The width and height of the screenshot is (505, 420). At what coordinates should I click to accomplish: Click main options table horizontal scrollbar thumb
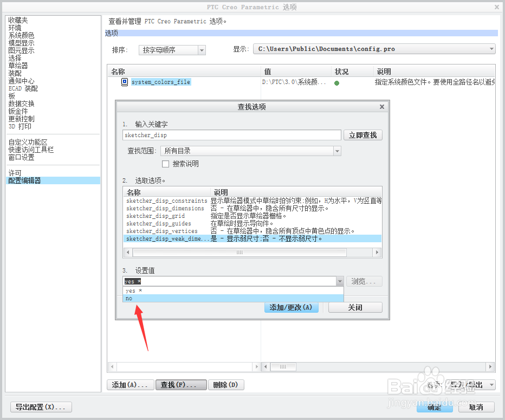(x=283, y=367)
